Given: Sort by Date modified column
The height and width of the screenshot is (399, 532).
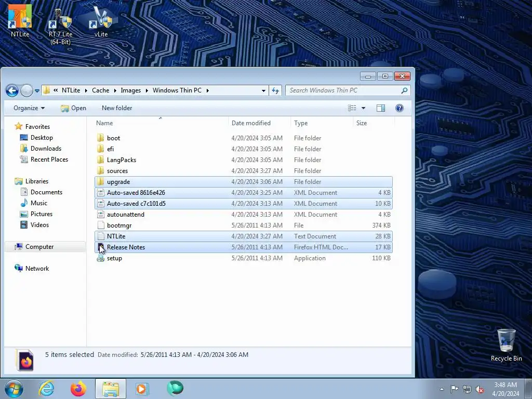Looking at the screenshot, I should (260, 123).
